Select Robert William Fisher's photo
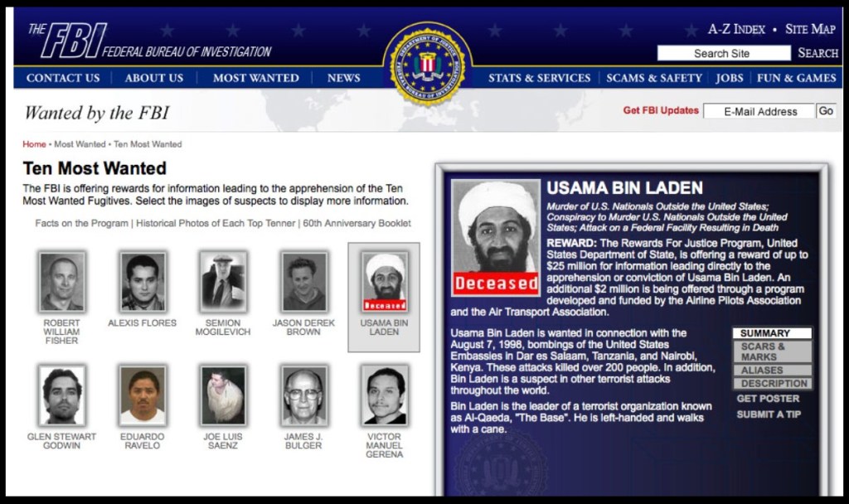 (61, 282)
